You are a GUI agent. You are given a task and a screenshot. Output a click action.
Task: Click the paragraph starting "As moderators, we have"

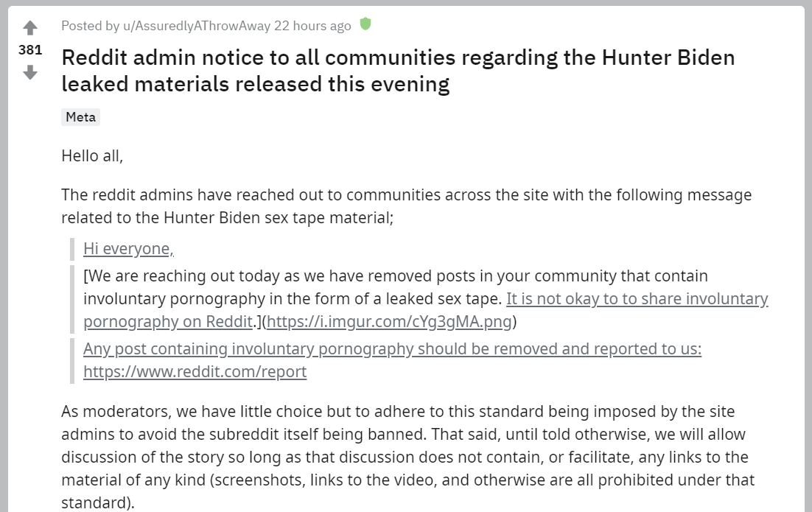[x=408, y=457]
